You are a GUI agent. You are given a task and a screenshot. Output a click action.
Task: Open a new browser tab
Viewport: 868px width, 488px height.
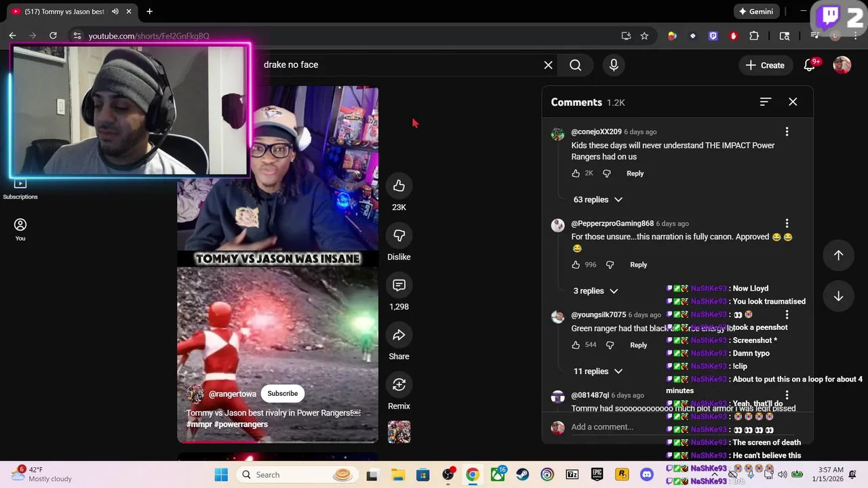pos(149,12)
